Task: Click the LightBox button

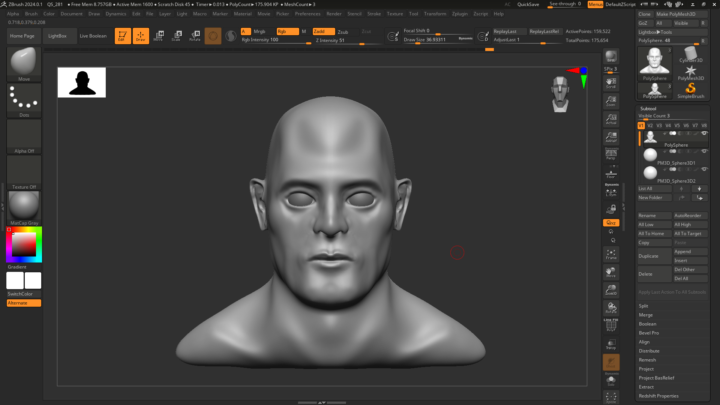Action: pyautogui.click(x=58, y=36)
